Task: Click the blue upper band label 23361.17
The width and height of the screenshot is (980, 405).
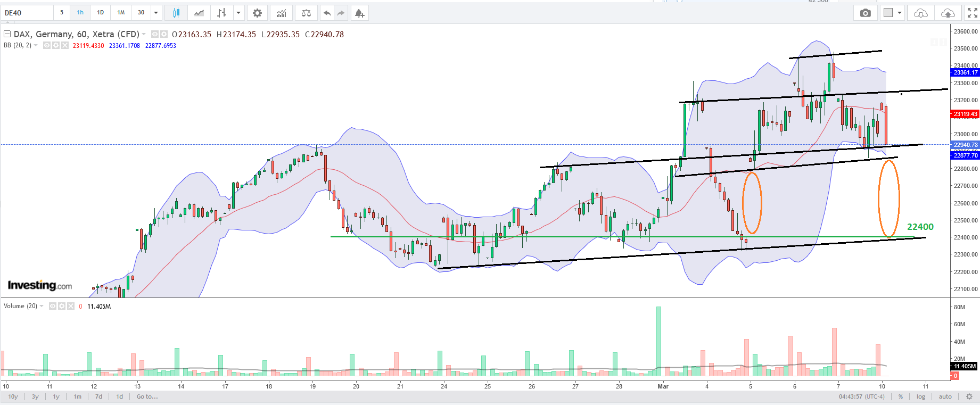Action: pyautogui.click(x=965, y=72)
